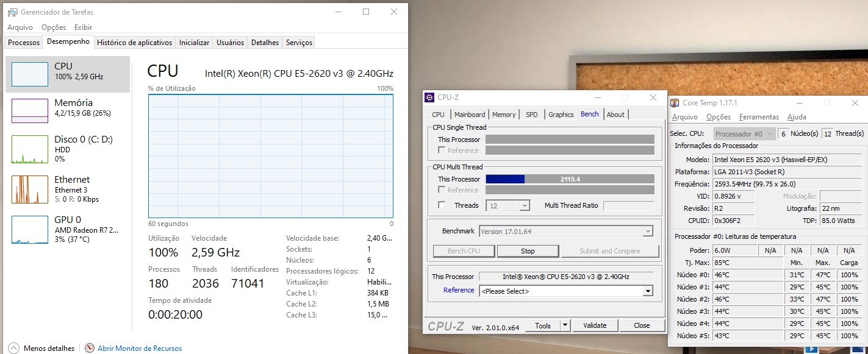Click Abrir Monitor de Recursos link

point(140,349)
